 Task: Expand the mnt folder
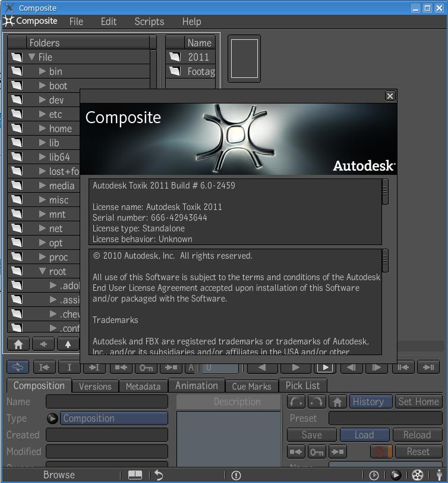point(42,214)
